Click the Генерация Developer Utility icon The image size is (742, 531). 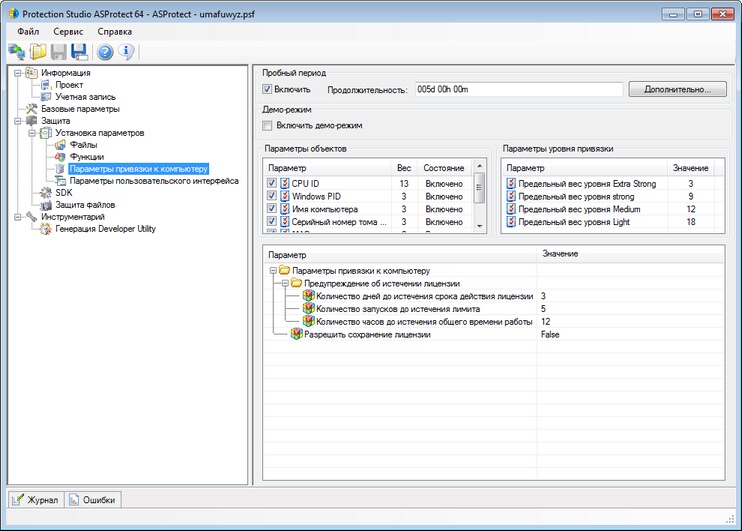coord(46,229)
